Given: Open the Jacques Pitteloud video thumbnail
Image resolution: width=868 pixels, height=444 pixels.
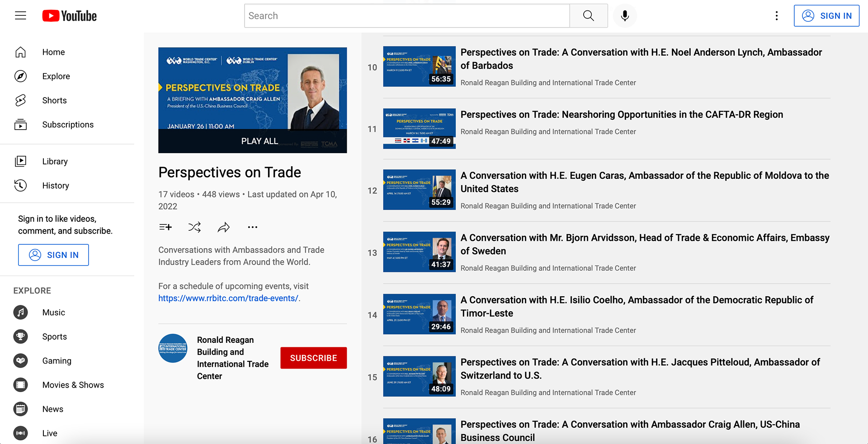Looking at the screenshot, I should 419,376.
